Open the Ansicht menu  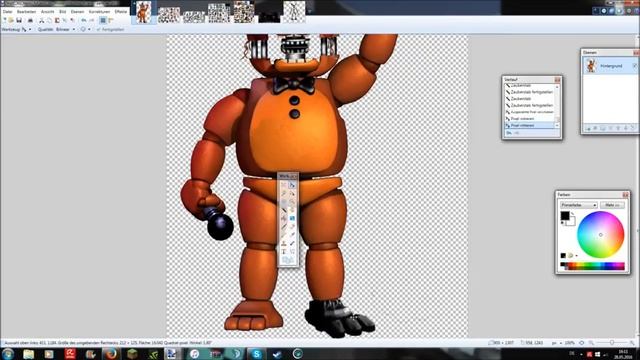[x=47, y=12]
